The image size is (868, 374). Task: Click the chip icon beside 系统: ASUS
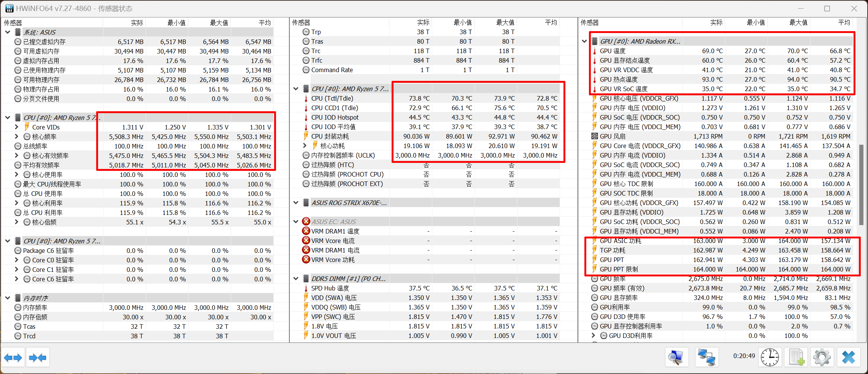point(18,32)
